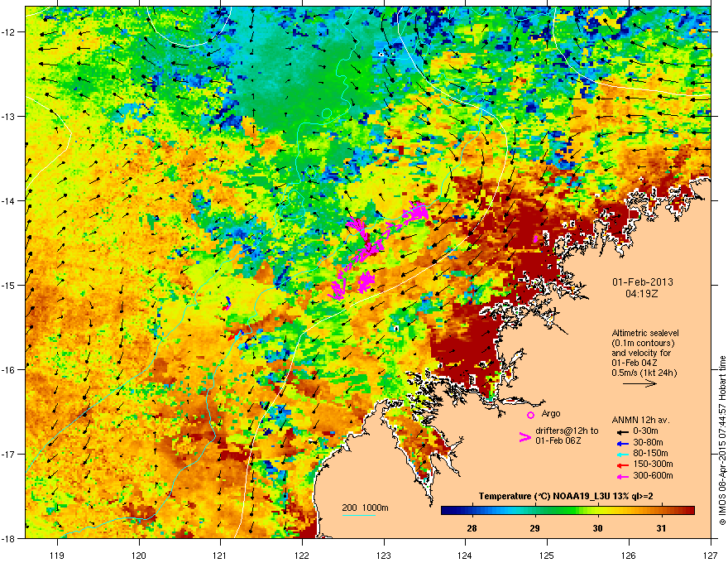This screenshot has height=563, width=728.
Task: Click the drifters@12h to legend label
Action: [x=567, y=431]
